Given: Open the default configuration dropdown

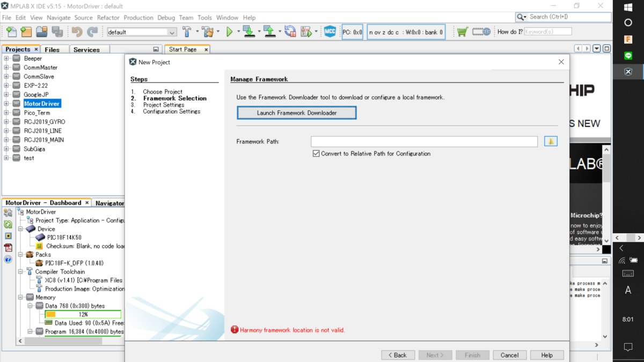Looking at the screenshot, I should 142,32.
